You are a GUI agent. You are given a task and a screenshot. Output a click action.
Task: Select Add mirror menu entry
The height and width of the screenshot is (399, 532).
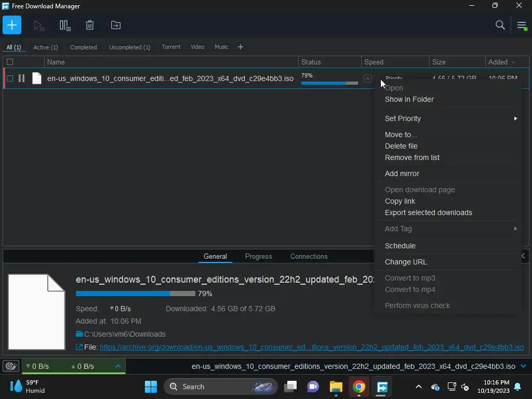click(402, 174)
